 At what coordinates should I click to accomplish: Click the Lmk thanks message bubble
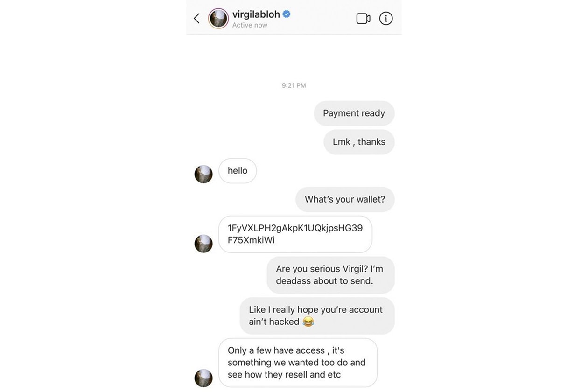(358, 142)
